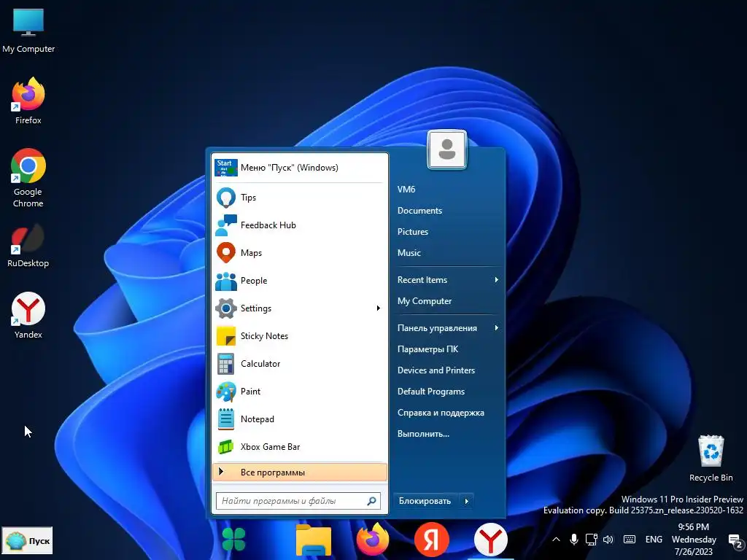The height and width of the screenshot is (560, 747).
Task: Click the Settings gear icon
Action: point(226,308)
